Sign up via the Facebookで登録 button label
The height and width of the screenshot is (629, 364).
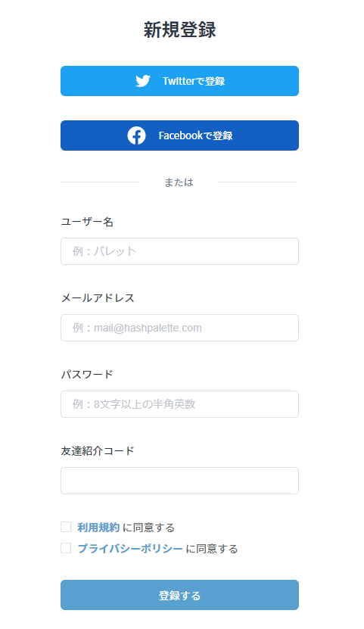click(196, 135)
